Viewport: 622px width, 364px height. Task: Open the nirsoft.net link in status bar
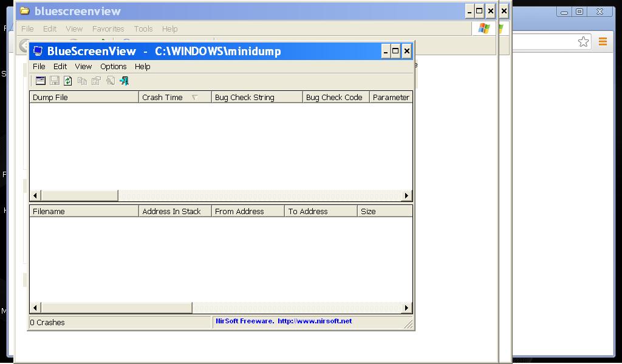tap(315, 321)
